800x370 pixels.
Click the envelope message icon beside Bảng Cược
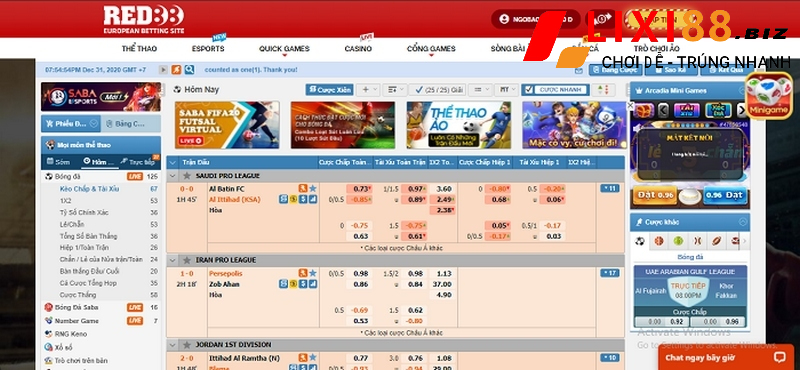point(579,70)
